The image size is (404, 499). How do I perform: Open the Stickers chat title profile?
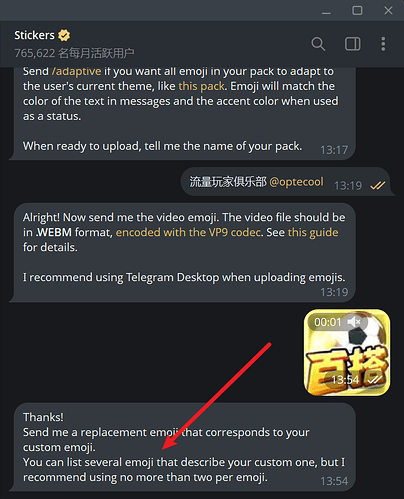(34, 35)
